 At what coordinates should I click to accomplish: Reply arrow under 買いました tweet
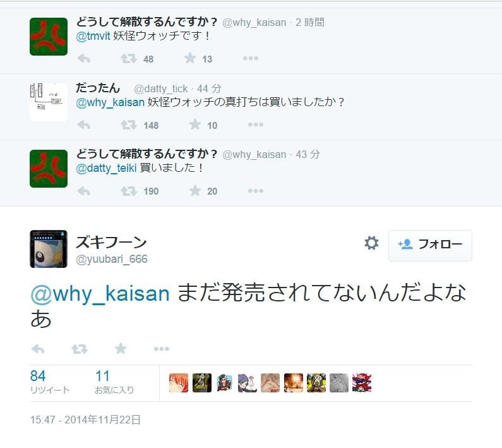click(x=83, y=191)
